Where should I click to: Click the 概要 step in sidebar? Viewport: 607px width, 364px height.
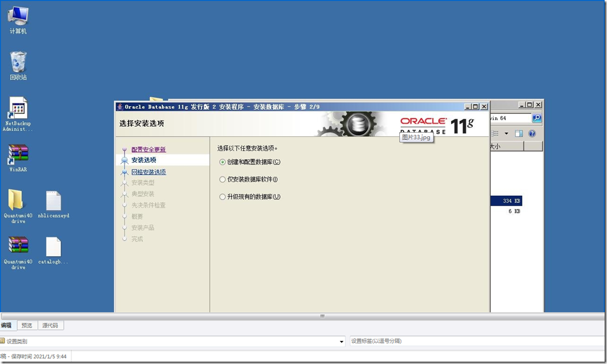point(137,217)
